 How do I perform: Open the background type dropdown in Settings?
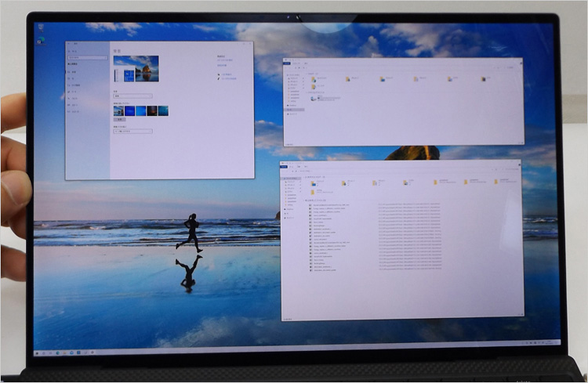pos(132,96)
